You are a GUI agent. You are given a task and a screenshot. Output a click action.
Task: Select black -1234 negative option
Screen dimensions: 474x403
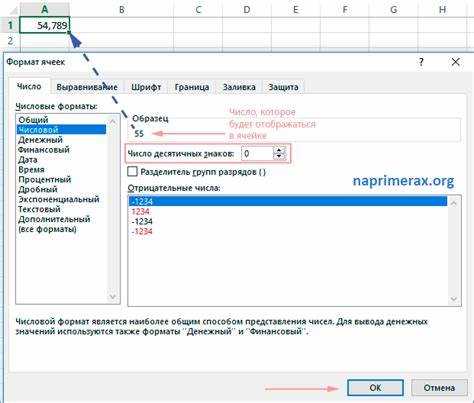point(288,221)
